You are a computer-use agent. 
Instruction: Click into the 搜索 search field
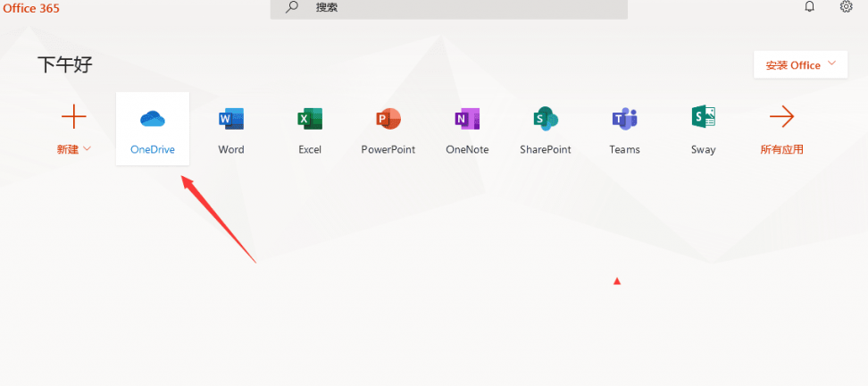tap(449, 8)
